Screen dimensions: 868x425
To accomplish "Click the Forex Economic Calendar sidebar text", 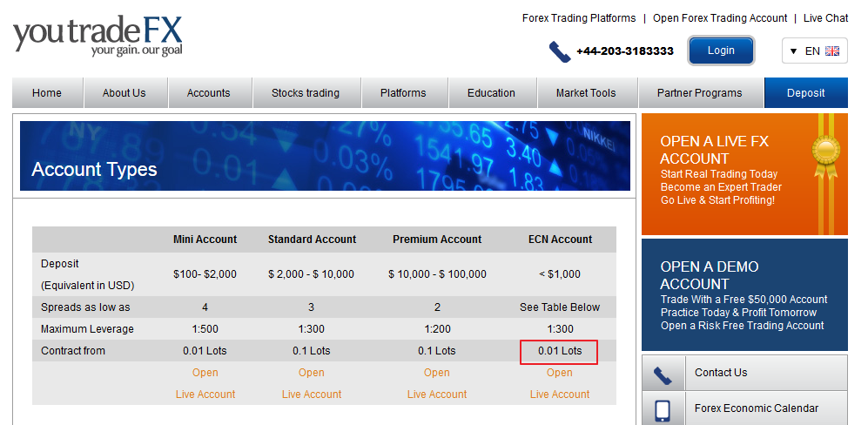I will pos(757,408).
